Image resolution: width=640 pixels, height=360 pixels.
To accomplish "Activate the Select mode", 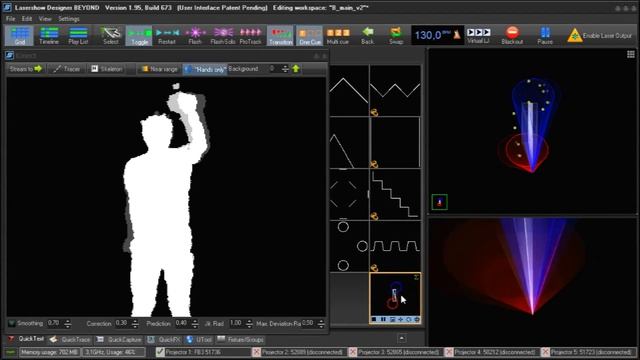I will pyautogui.click(x=110, y=36).
